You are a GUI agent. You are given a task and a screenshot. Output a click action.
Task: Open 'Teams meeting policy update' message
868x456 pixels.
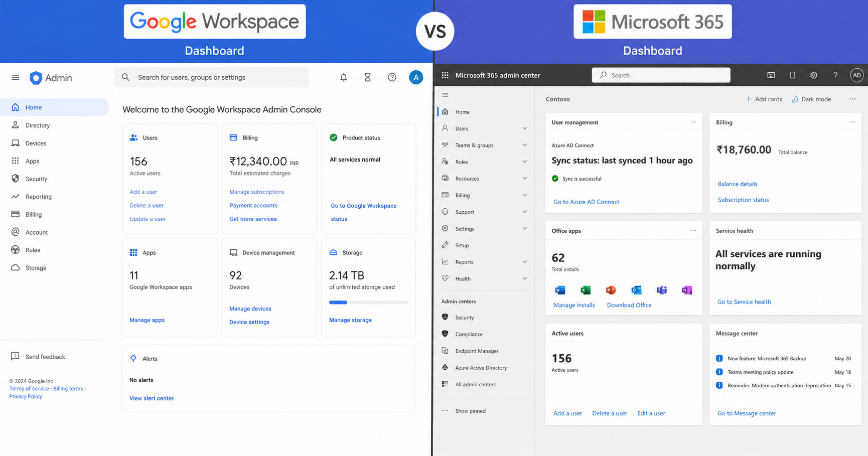pyautogui.click(x=761, y=372)
